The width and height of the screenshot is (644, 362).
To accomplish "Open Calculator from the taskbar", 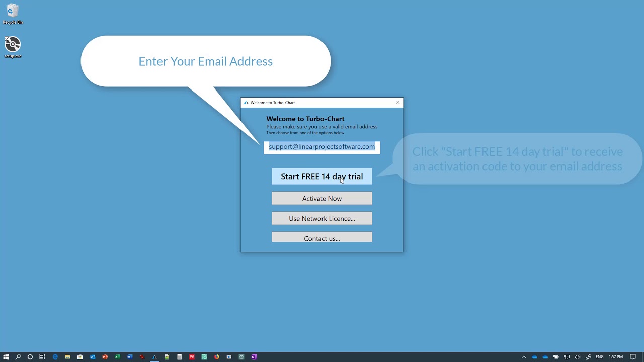I will click(x=179, y=357).
